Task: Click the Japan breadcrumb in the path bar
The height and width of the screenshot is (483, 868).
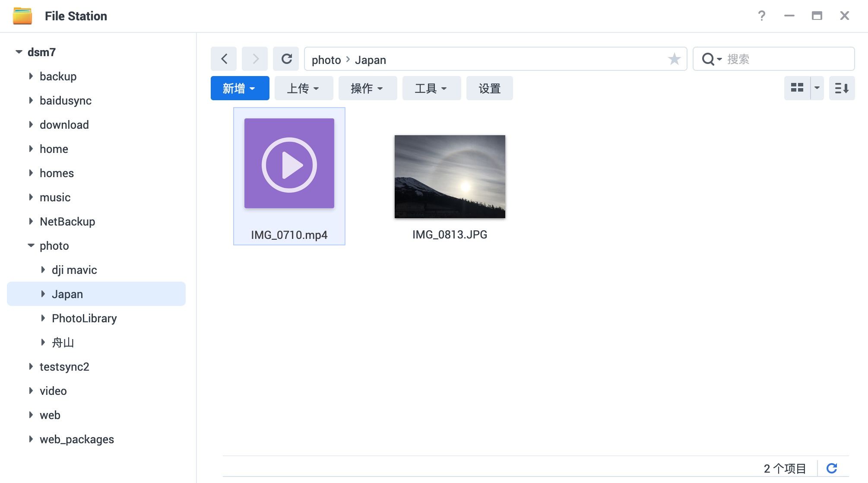Action: (x=371, y=60)
